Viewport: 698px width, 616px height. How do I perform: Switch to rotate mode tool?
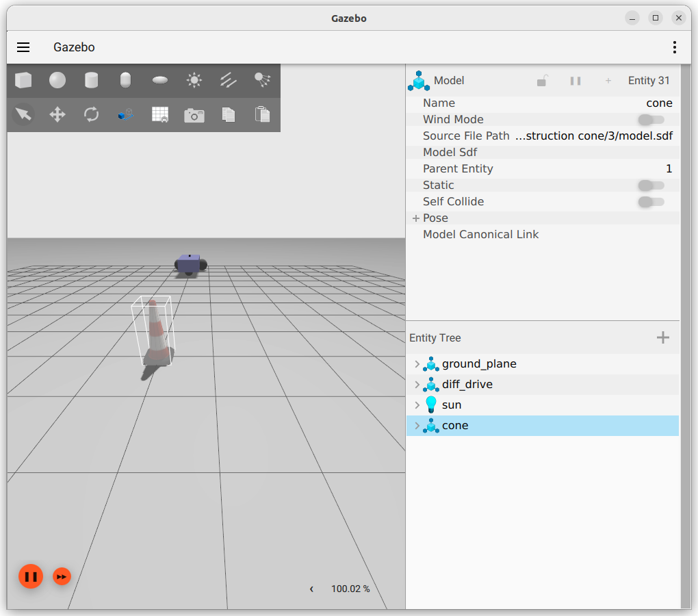pyautogui.click(x=92, y=114)
